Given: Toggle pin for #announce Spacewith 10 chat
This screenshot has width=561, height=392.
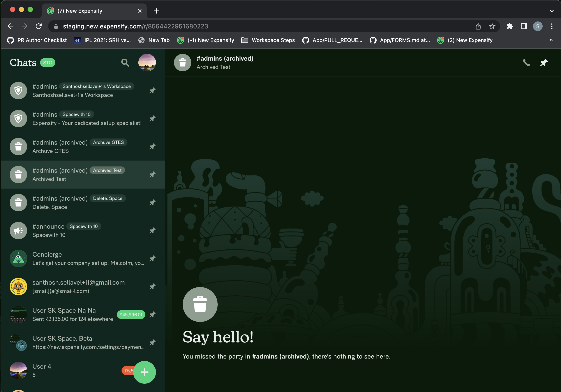Looking at the screenshot, I should tap(152, 230).
